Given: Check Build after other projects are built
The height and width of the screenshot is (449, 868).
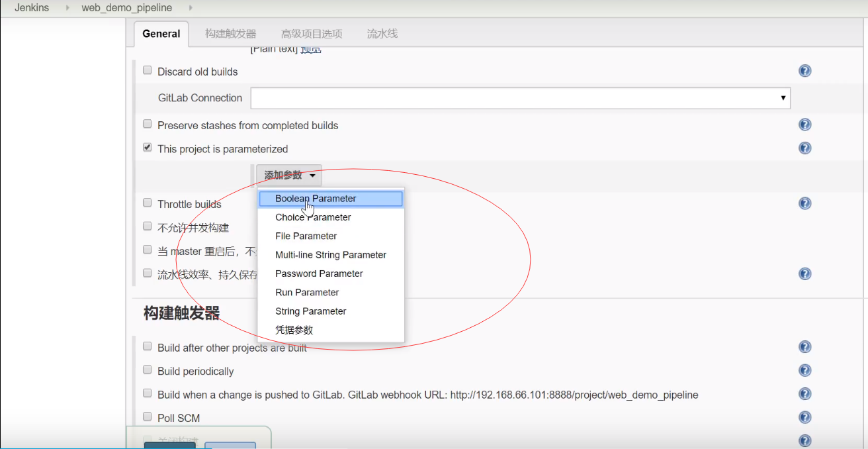Looking at the screenshot, I should 148,346.
